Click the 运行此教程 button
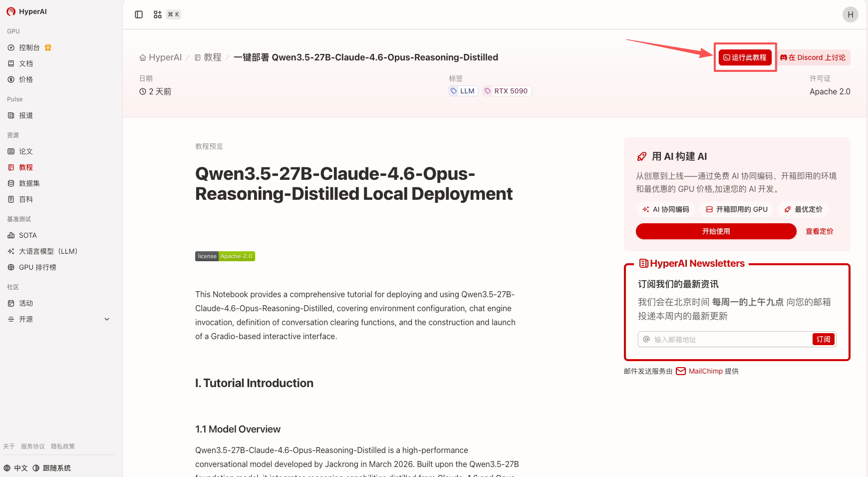 coord(745,57)
